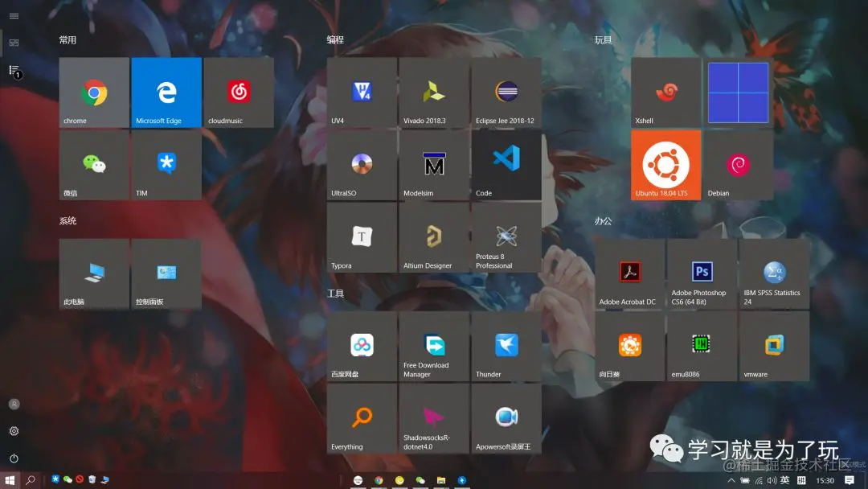Open Chrome from the taskbar
The height and width of the screenshot is (489, 868).
[x=379, y=480]
